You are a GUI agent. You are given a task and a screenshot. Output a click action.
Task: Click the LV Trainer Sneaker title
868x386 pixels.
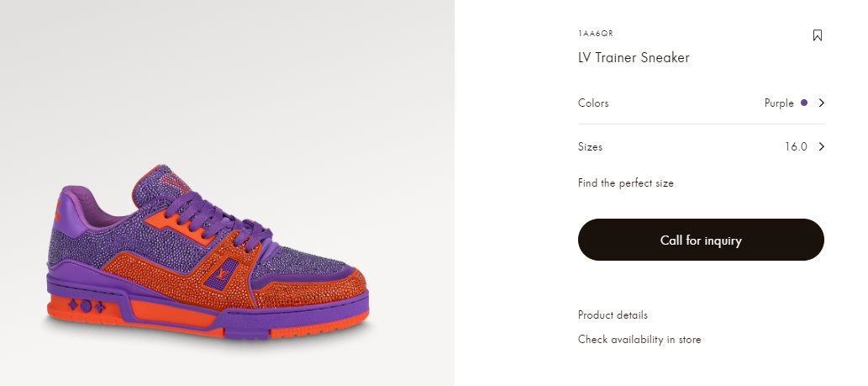pyautogui.click(x=634, y=58)
